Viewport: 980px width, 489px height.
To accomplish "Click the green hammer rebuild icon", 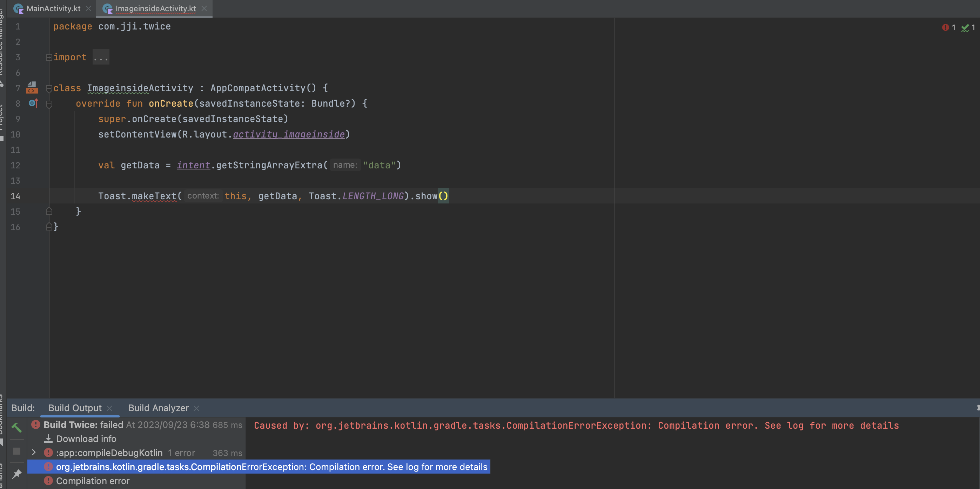I will (x=17, y=428).
